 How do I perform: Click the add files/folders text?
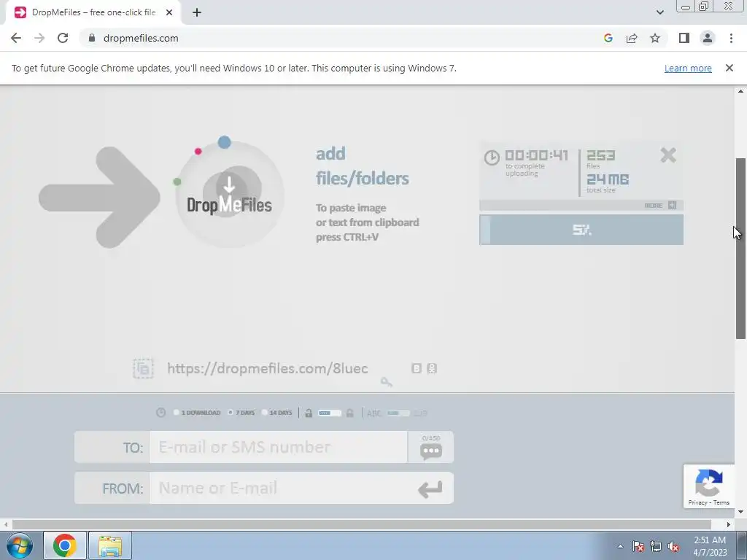pyautogui.click(x=362, y=166)
